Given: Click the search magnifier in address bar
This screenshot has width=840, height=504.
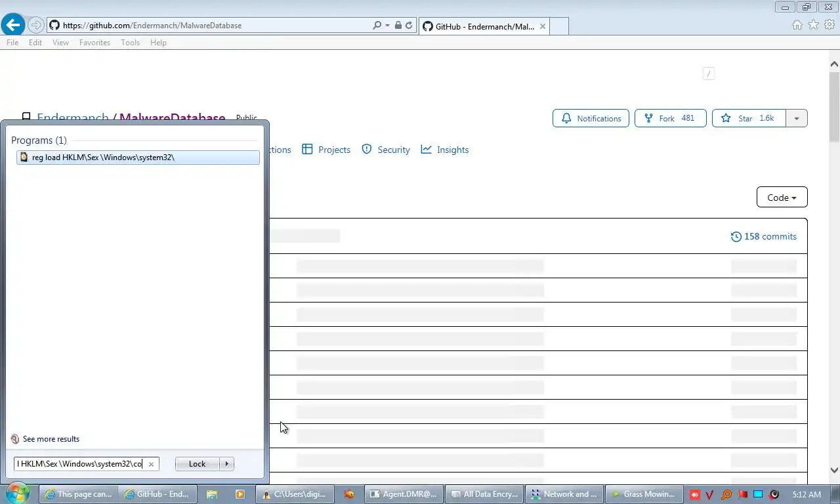Looking at the screenshot, I should click(377, 25).
